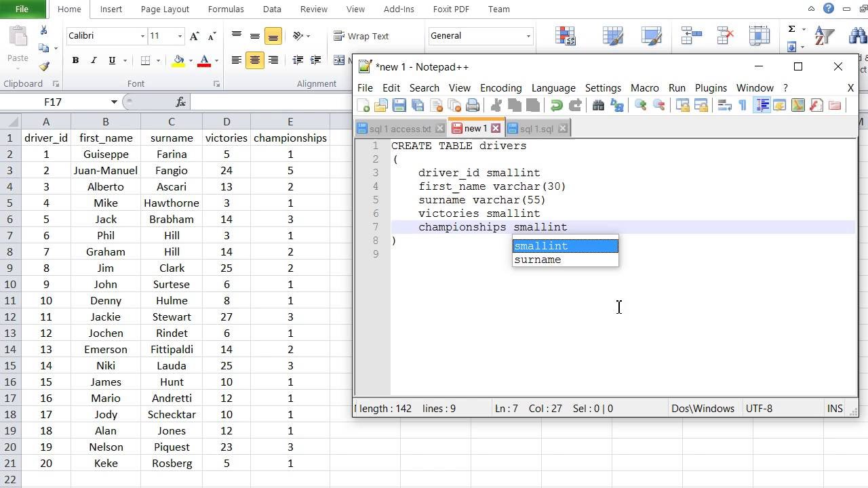Click the Excel Cut scissors icon
Image resolution: width=868 pixels, height=488 pixels.
click(44, 30)
